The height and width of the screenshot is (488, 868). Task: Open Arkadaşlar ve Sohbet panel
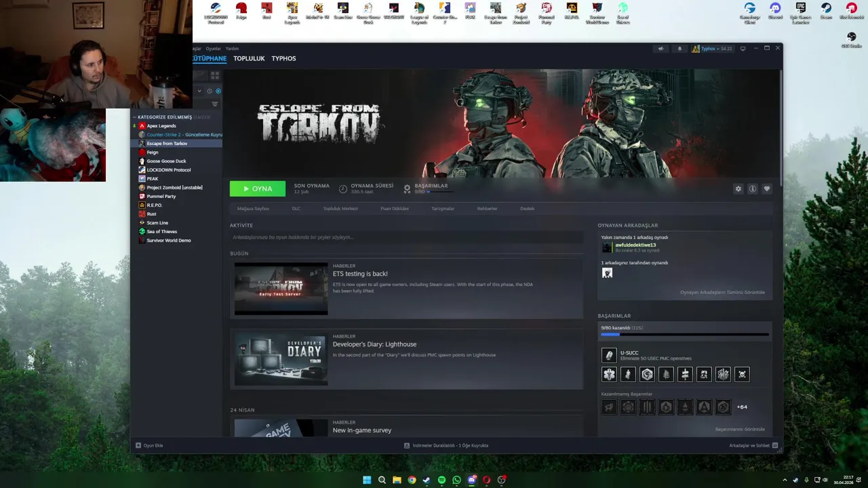click(x=753, y=445)
